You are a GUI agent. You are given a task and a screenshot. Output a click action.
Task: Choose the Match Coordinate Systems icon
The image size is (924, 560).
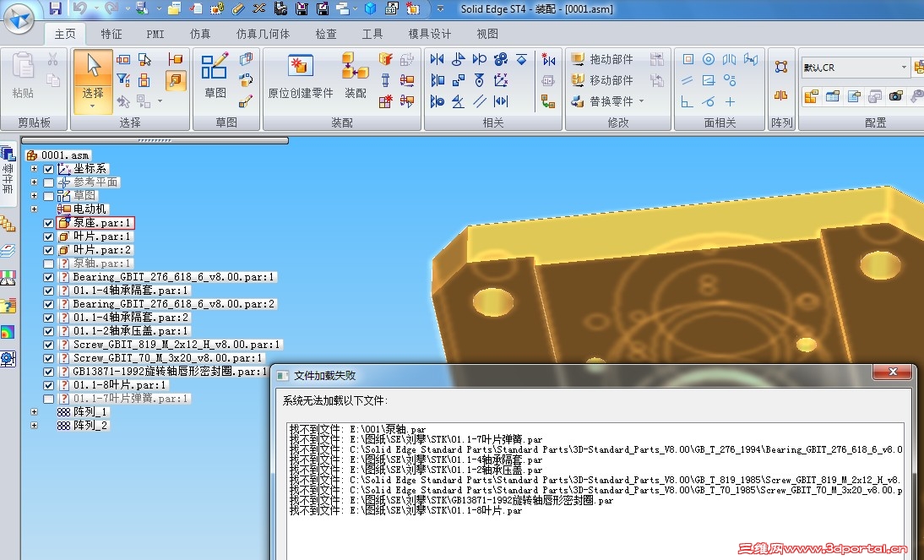click(x=500, y=80)
